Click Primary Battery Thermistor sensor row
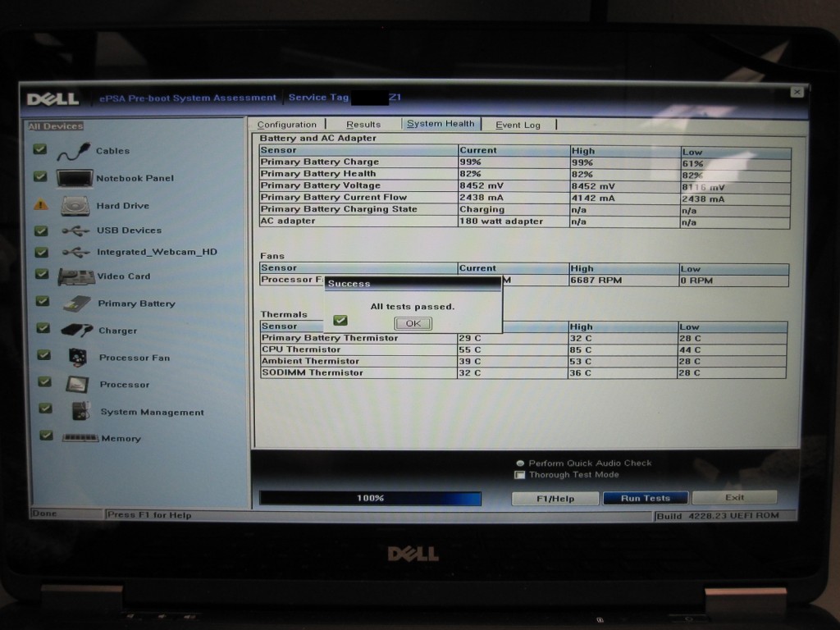The image size is (840, 630). click(x=523, y=338)
